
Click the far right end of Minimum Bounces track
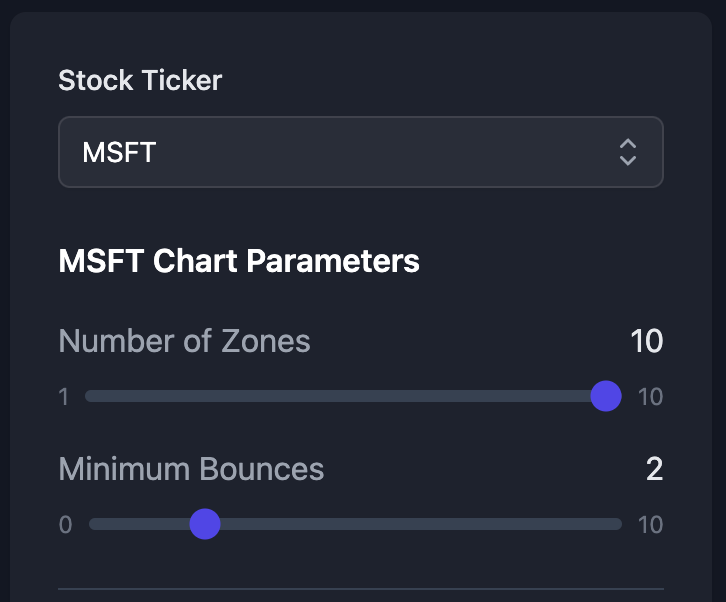(x=618, y=523)
